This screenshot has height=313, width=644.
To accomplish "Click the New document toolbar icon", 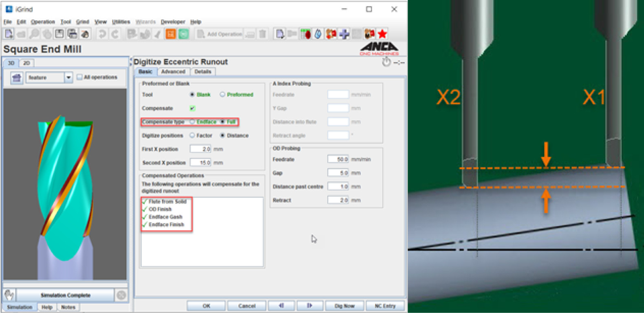I will (9, 34).
